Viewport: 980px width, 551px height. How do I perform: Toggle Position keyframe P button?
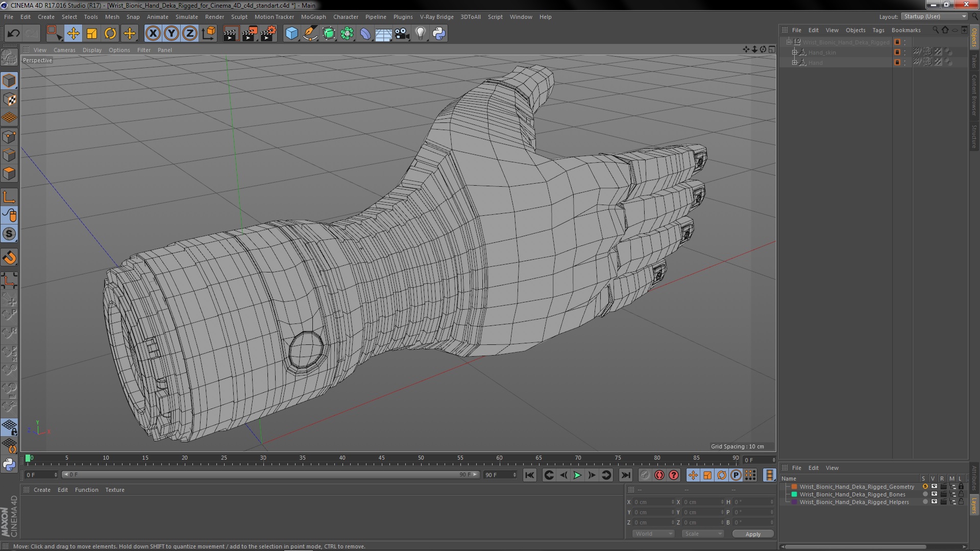736,475
